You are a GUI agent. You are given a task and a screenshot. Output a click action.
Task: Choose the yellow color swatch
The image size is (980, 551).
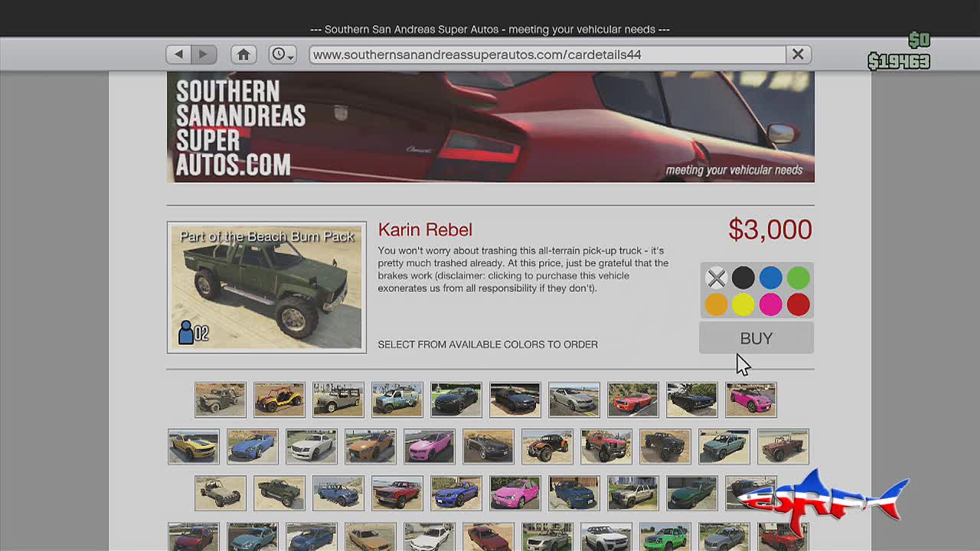743,305
